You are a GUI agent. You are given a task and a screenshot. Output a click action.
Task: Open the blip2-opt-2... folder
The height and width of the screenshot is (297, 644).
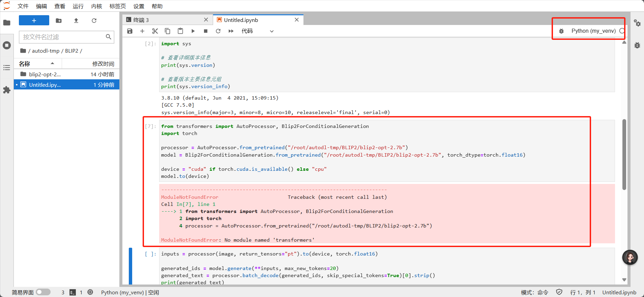click(45, 74)
